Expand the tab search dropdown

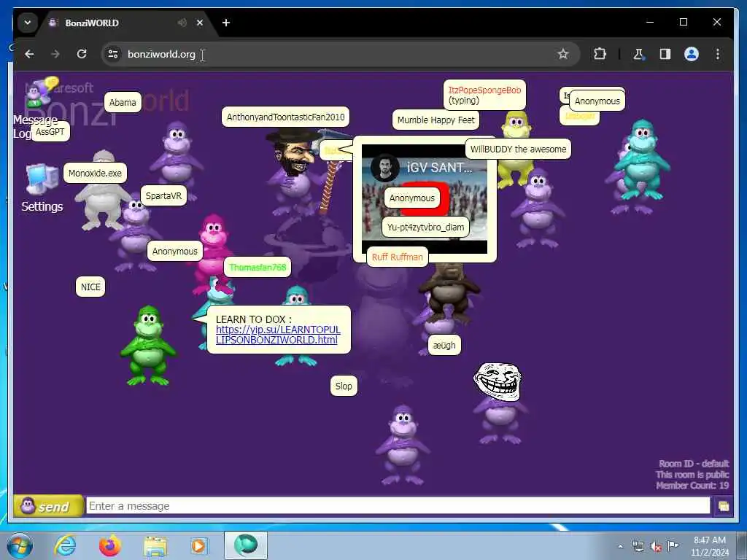coord(28,23)
